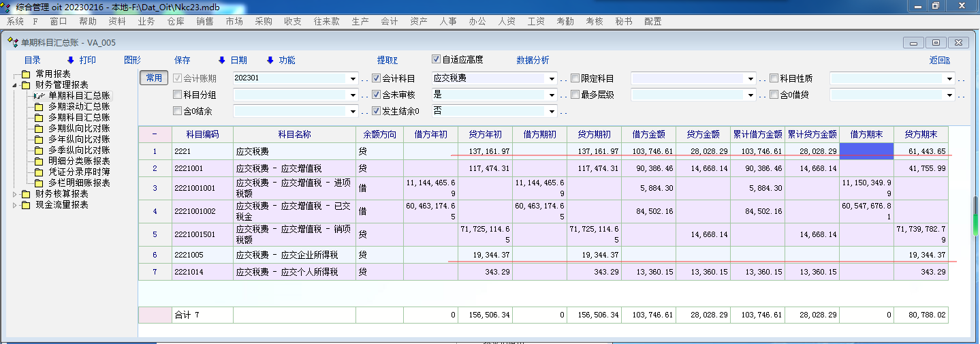Uncheck the 自适应高度 checkbox
980x344 pixels.
[437, 59]
